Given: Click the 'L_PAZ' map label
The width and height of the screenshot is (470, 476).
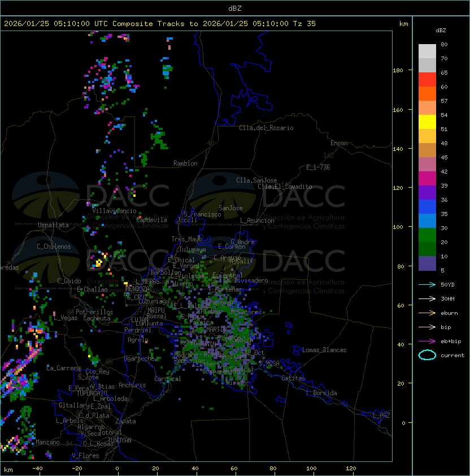Looking at the screenshot, I should (381, 415).
